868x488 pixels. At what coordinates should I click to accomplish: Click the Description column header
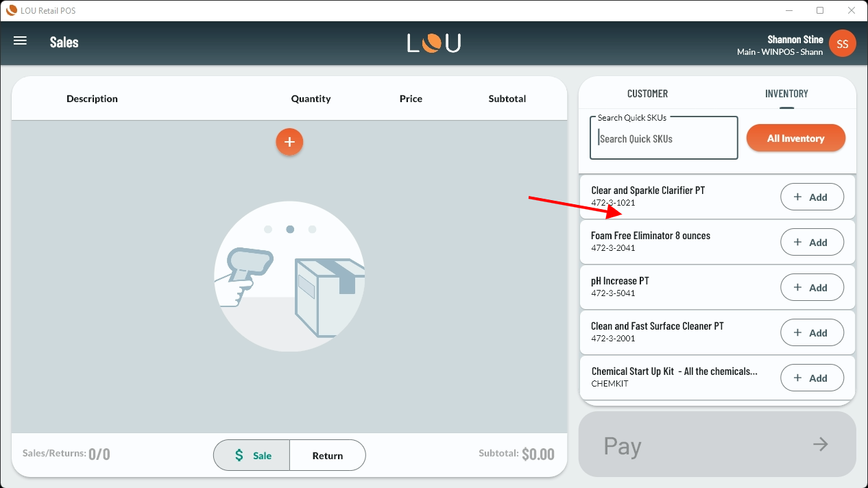92,99
